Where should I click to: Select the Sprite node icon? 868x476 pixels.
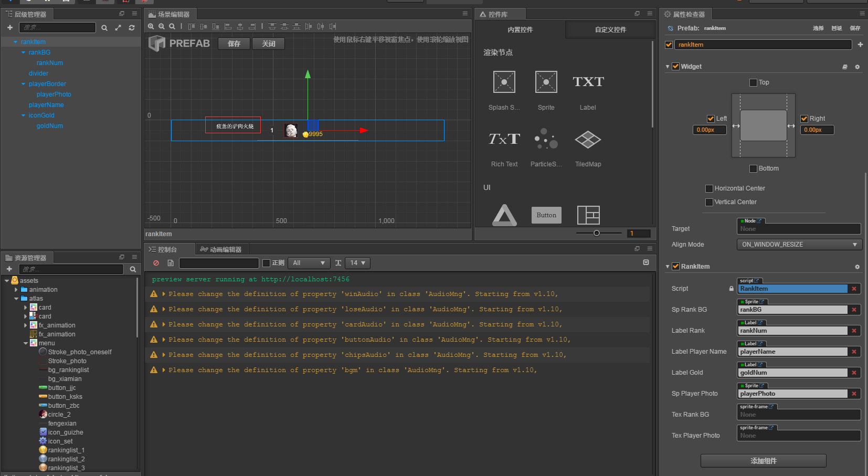coord(546,82)
